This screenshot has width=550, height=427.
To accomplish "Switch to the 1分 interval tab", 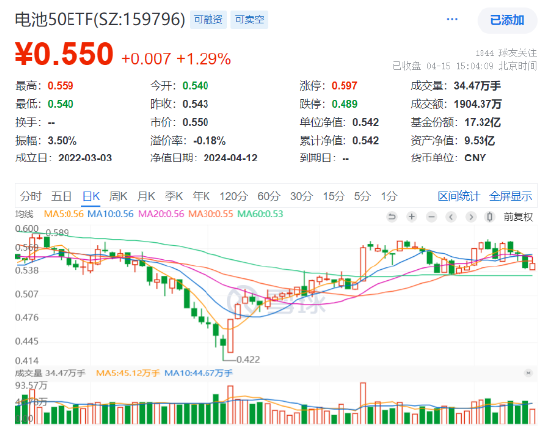I will coord(389,196).
